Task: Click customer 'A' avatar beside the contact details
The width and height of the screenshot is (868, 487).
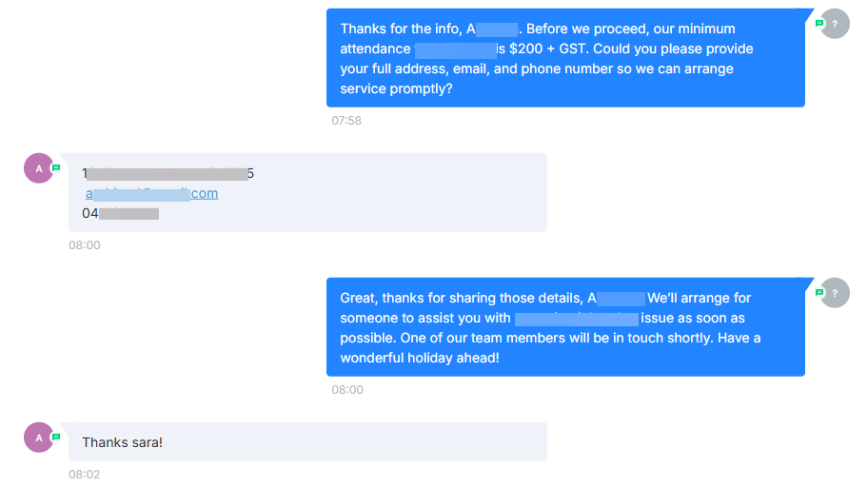Action: [x=39, y=168]
